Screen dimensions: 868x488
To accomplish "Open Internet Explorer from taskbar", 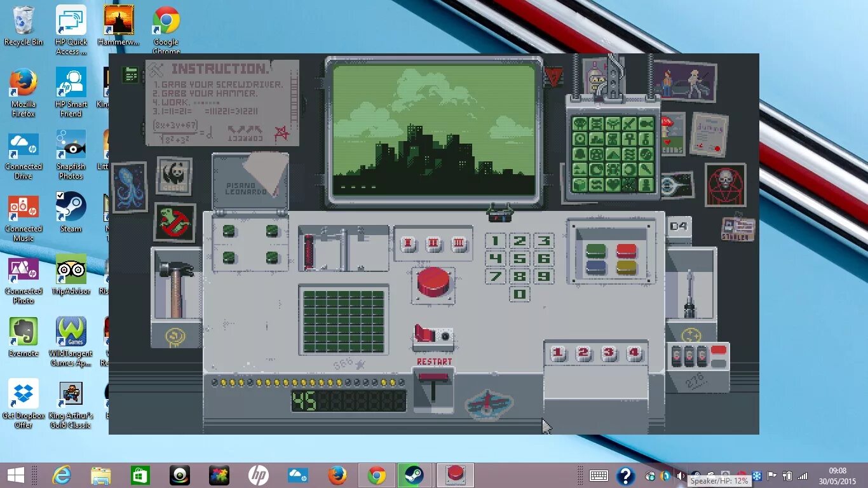I will coord(62,475).
